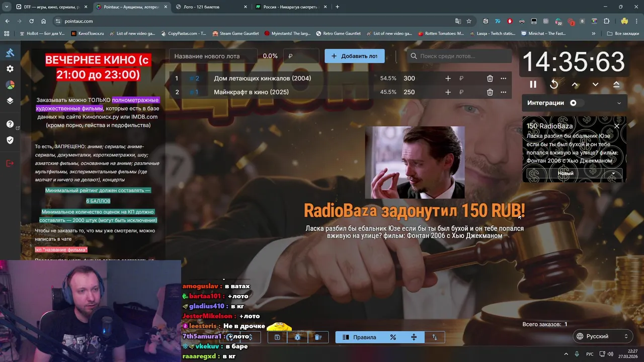Open the tab search dropdown
Viewport: 644px width, 362px height.
pyautogui.click(x=6, y=7)
